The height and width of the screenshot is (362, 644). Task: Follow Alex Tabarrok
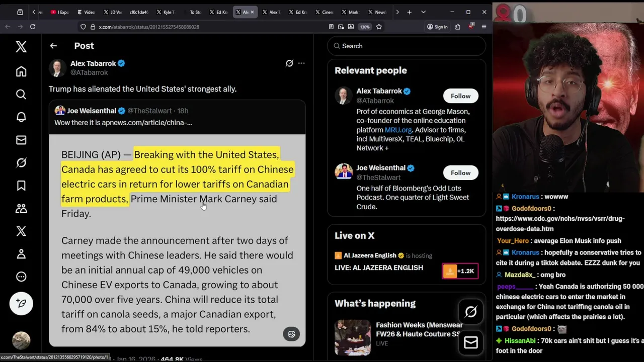[x=460, y=96]
